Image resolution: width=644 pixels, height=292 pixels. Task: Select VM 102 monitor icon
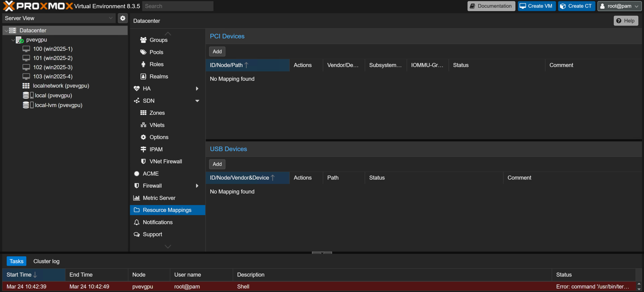(26, 67)
